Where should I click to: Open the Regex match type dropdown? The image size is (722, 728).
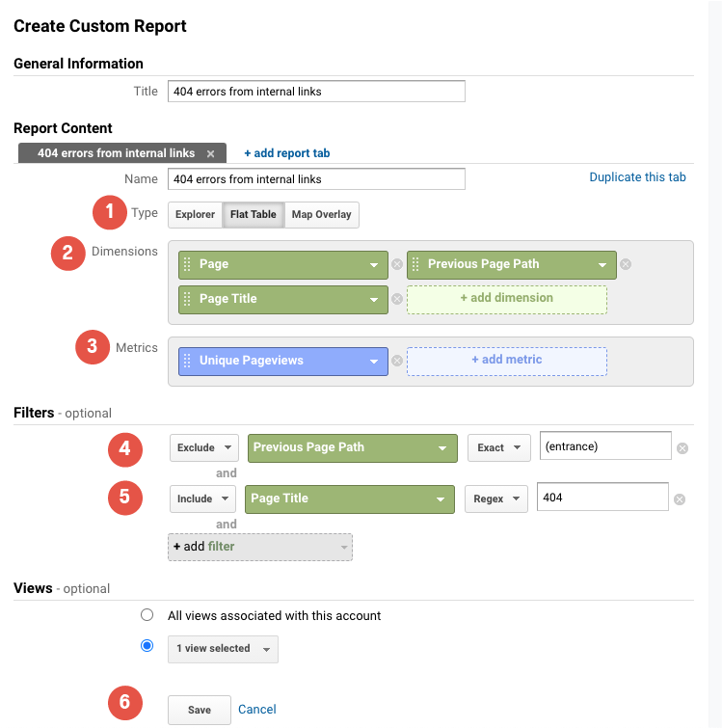click(498, 499)
